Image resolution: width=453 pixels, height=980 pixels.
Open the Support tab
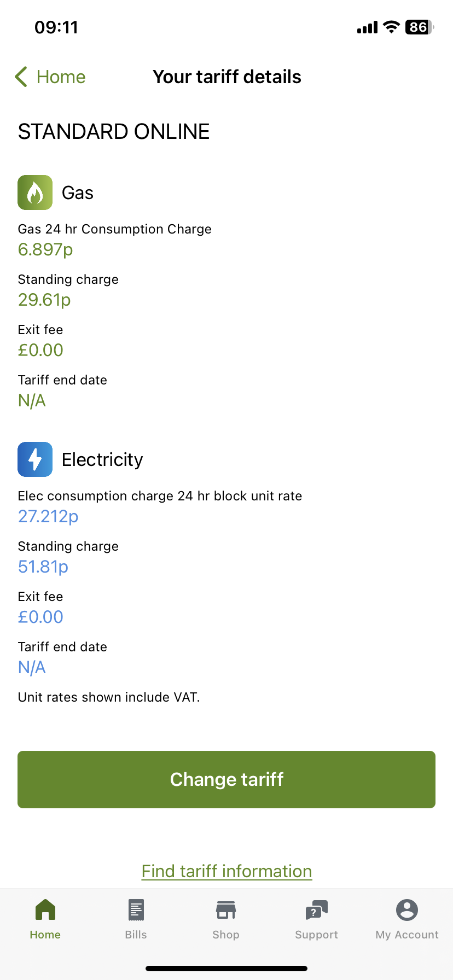316,919
